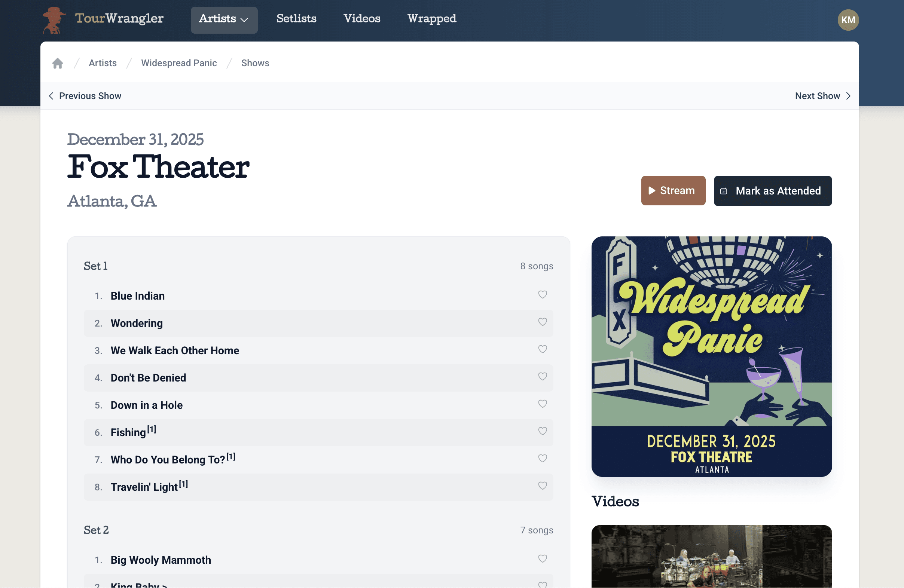The image size is (904, 588).
Task: Click heart icon for Down in a Hole
Action: coord(543,404)
